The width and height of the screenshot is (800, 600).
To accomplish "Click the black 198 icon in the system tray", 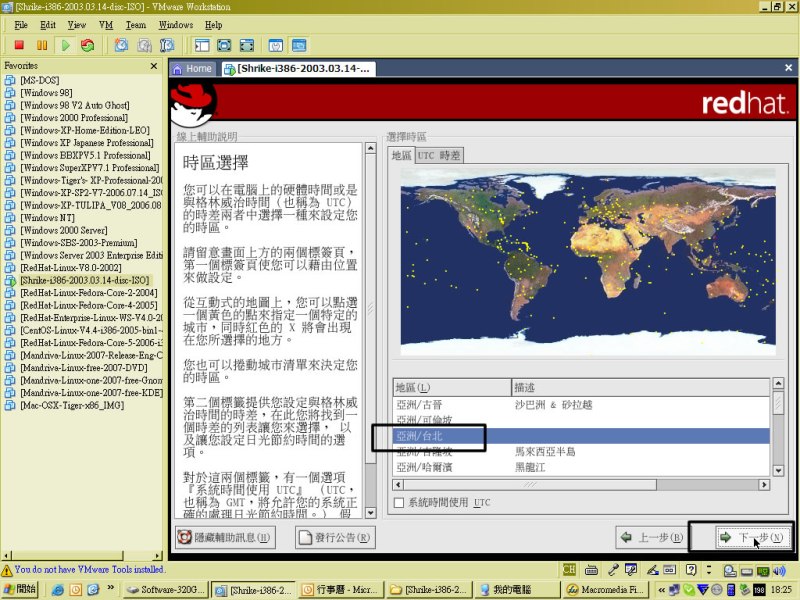I will point(760,590).
